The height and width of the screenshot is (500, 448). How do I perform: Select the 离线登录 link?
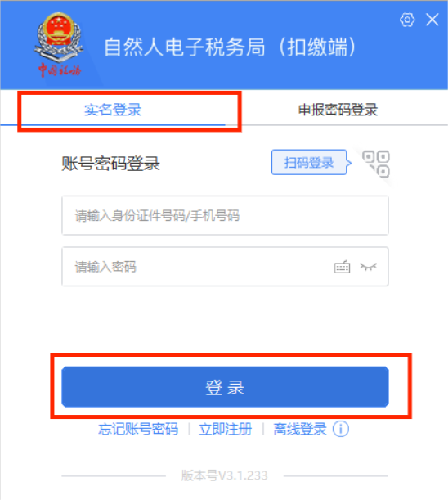[x=300, y=429]
